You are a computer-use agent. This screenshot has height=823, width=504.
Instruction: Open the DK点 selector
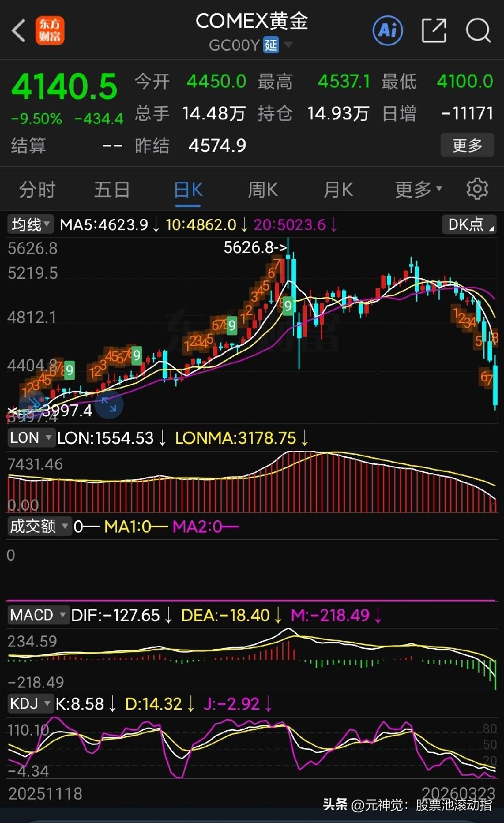coord(469,224)
